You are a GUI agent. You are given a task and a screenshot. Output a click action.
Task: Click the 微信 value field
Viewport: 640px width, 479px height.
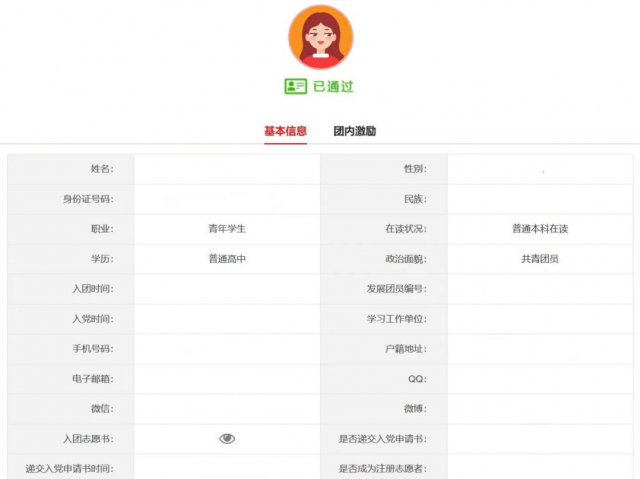coord(227,409)
